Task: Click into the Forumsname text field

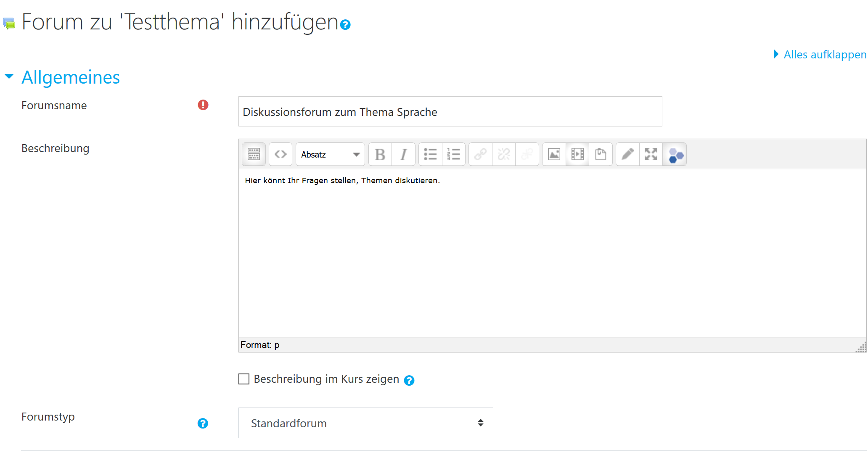Action: (x=450, y=112)
